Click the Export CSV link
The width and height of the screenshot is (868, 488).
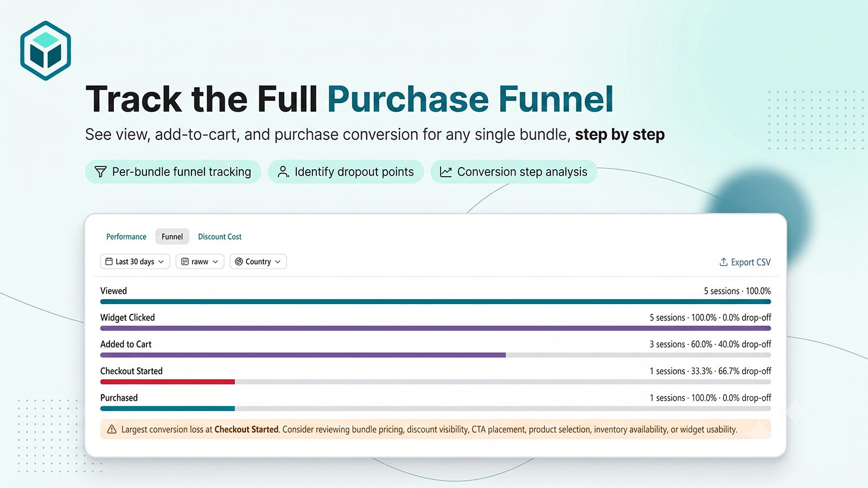coord(745,262)
